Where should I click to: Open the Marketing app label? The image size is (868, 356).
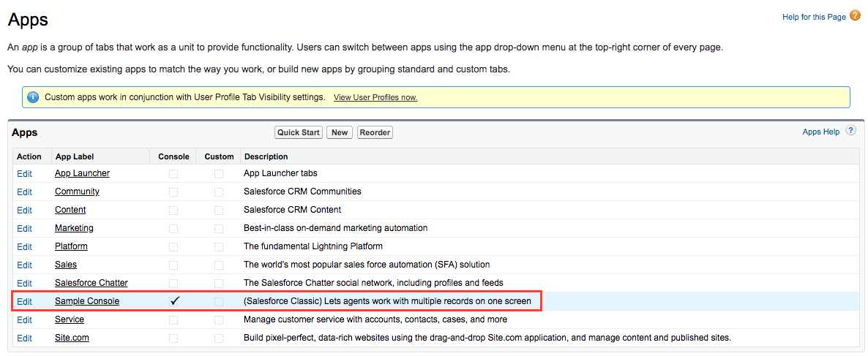[x=74, y=228]
